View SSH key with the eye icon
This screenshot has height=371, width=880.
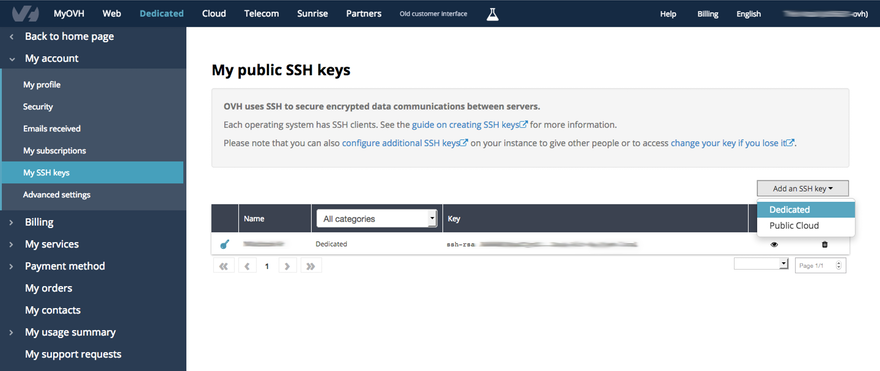774,244
